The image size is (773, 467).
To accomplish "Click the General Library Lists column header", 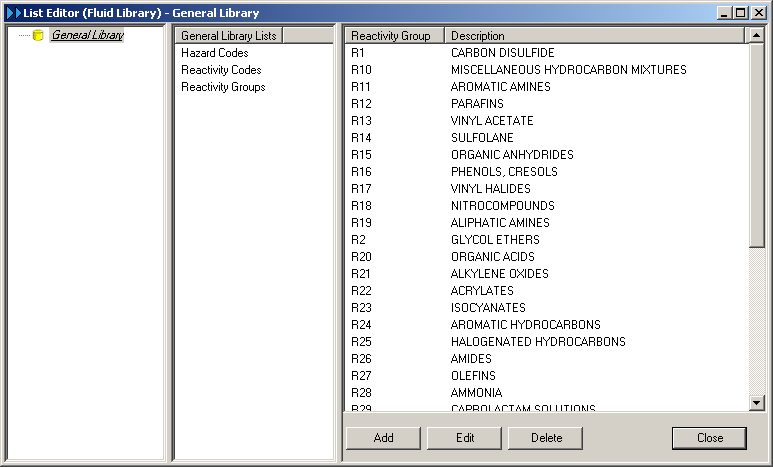I will click(229, 35).
